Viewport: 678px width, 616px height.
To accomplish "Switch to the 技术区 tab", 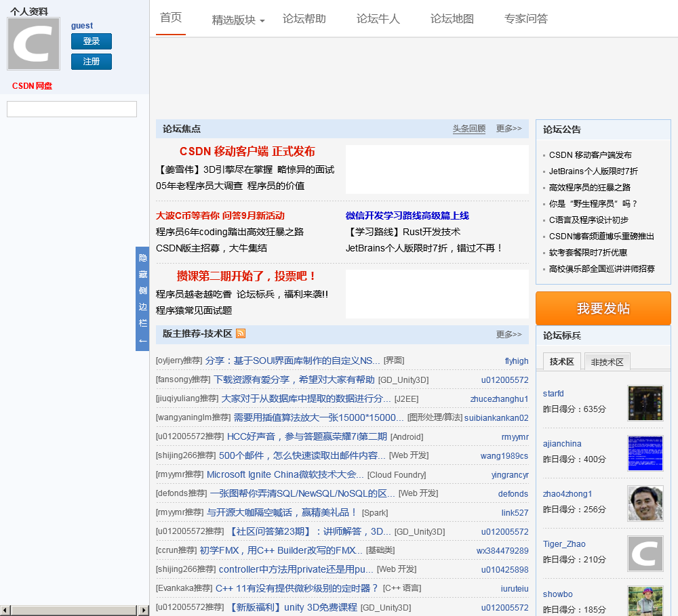I will tap(561, 361).
